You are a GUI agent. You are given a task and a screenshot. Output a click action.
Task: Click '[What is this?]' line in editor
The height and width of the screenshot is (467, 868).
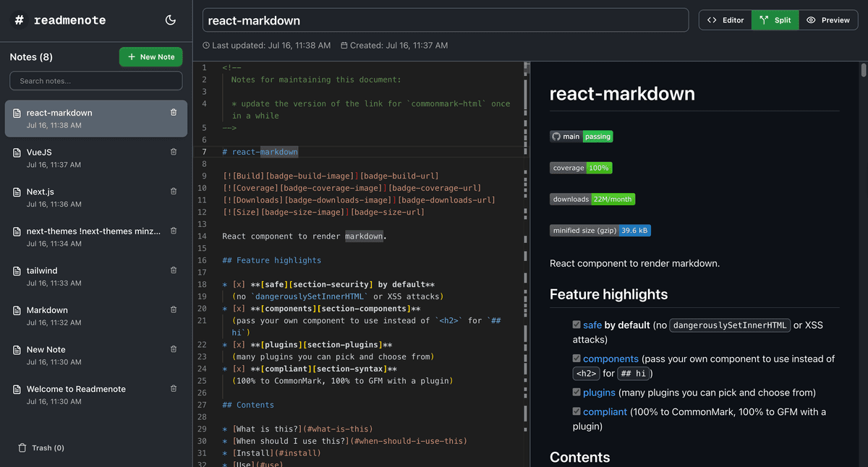point(297,429)
